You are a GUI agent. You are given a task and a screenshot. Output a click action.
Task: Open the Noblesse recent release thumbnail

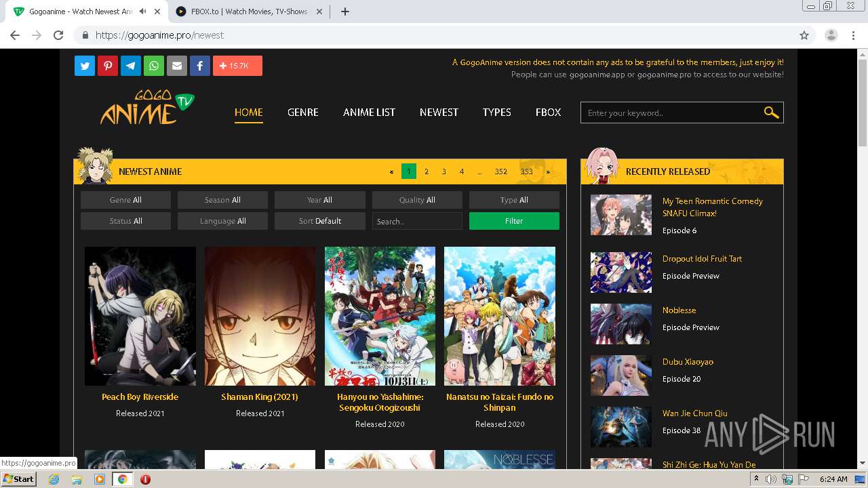coord(621,324)
